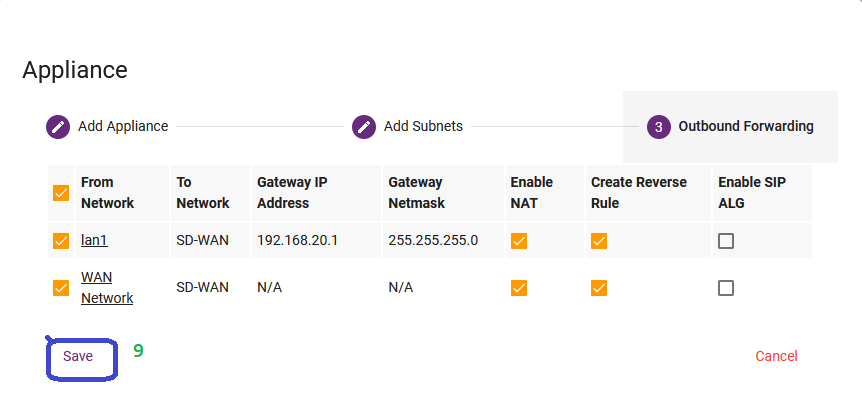The width and height of the screenshot is (862, 420).
Task: Disable Enable NAT for lan1
Action: (x=519, y=241)
